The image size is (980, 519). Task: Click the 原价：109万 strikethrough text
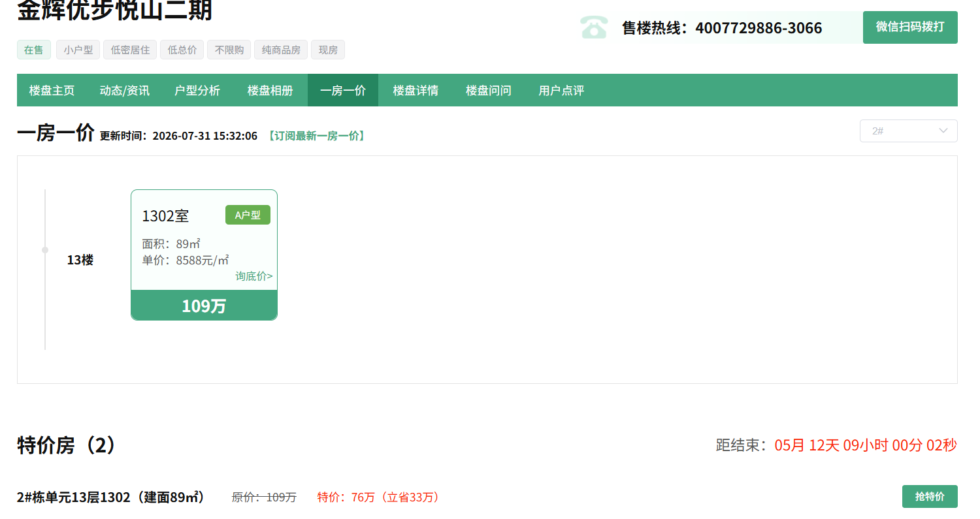point(264,497)
